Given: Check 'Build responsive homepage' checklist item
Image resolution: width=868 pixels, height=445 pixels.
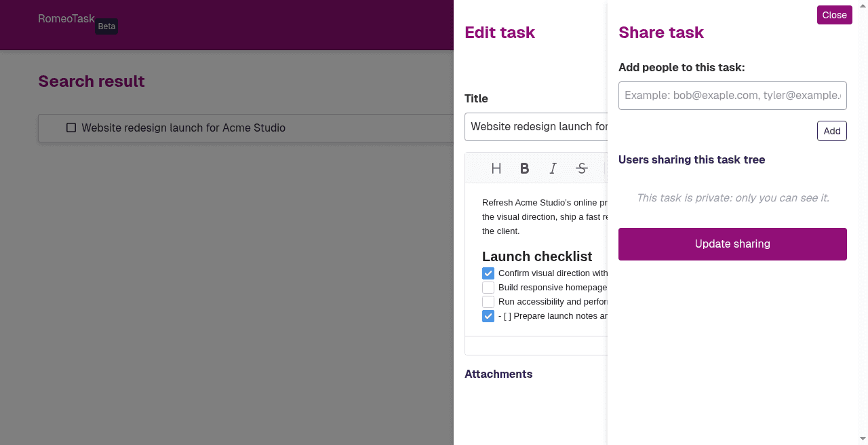Looking at the screenshot, I should (488, 288).
